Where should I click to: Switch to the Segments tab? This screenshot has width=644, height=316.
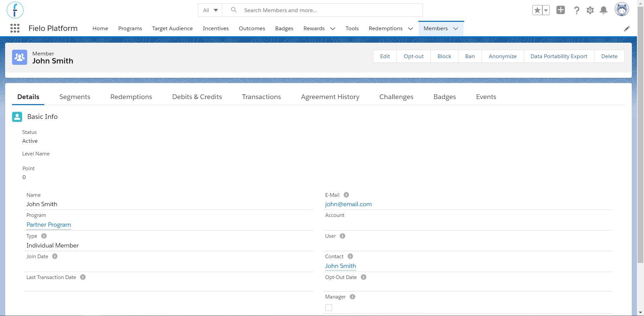click(x=75, y=97)
